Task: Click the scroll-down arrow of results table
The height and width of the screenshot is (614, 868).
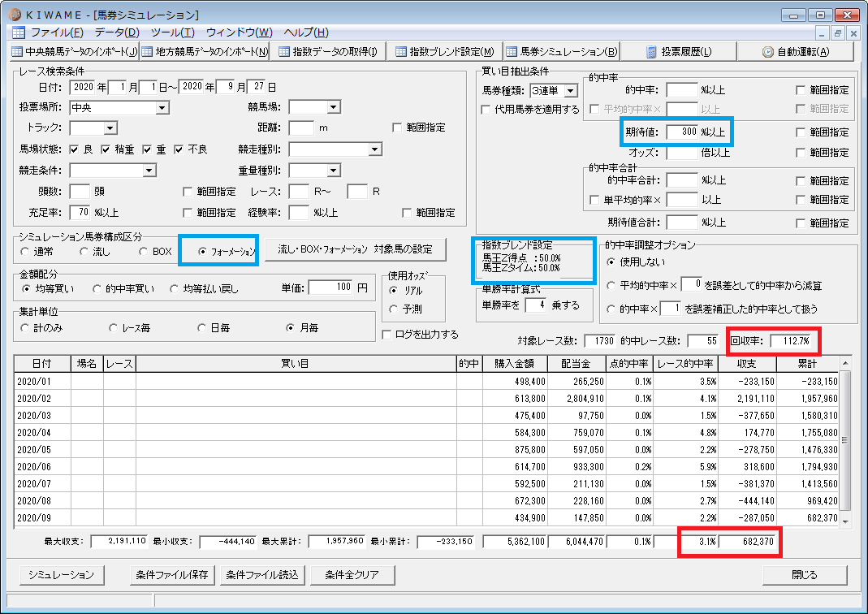Action: (844, 521)
